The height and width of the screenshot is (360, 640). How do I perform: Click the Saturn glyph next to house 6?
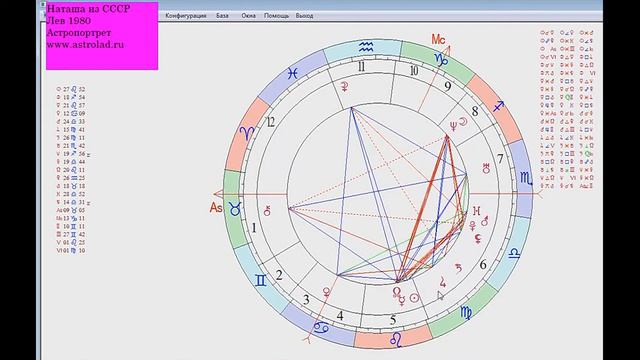pyautogui.click(x=459, y=268)
